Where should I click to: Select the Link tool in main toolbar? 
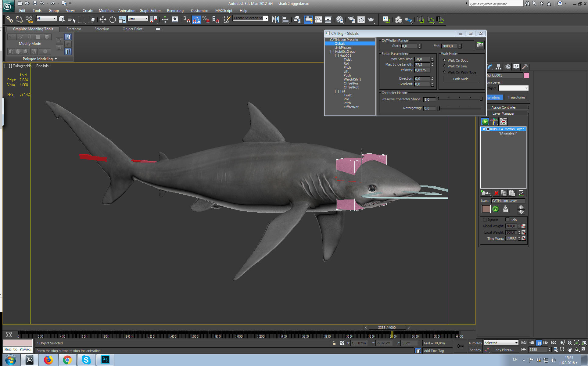[x=9, y=20]
